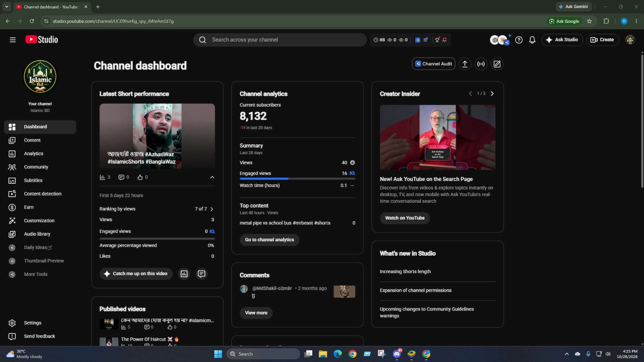Open the Earn sidebar item
Viewport: 644px width, 362px height.
click(x=40, y=207)
